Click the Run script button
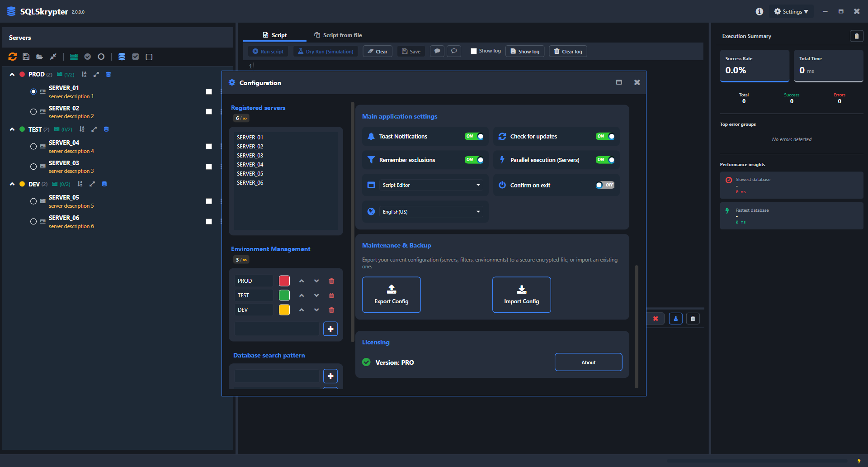868x467 pixels. [x=268, y=51]
